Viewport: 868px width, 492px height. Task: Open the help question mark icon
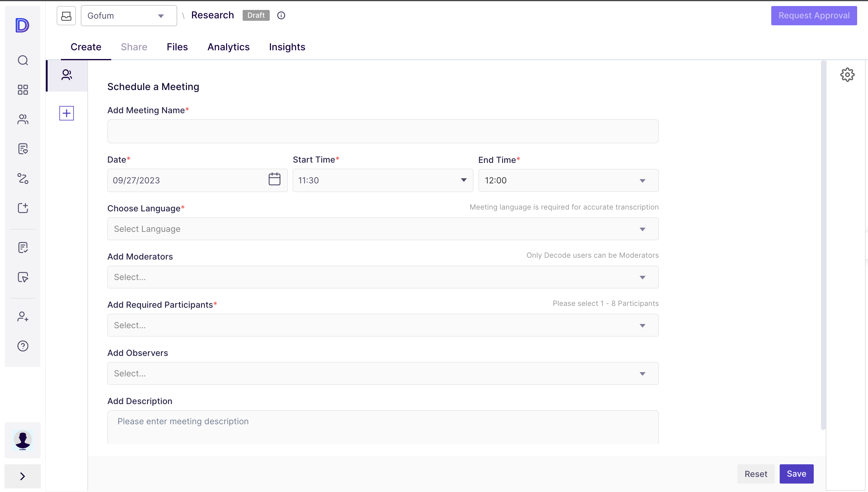[22, 346]
